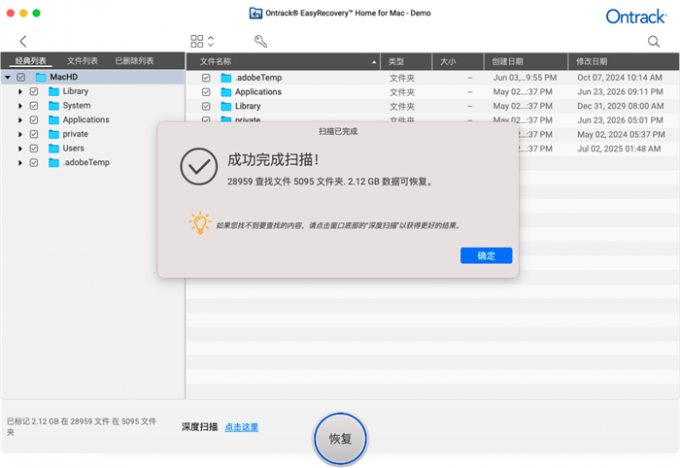Open the wrench tools icon

tap(260, 41)
